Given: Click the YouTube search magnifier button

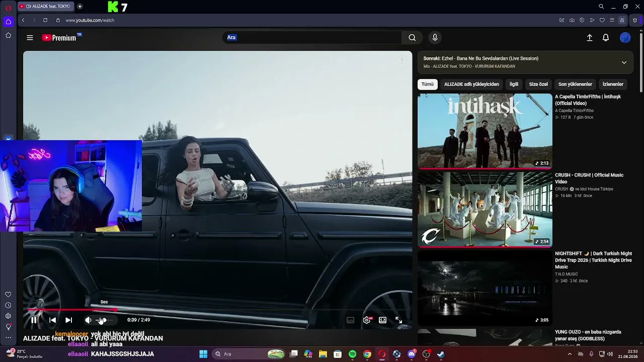Looking at the screenshot, I should tap(412, 38).
